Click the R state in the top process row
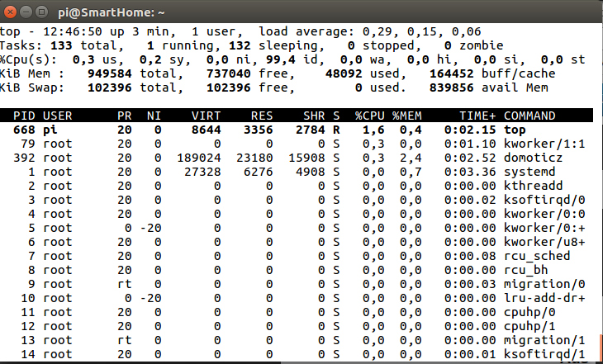 (336, 130)
